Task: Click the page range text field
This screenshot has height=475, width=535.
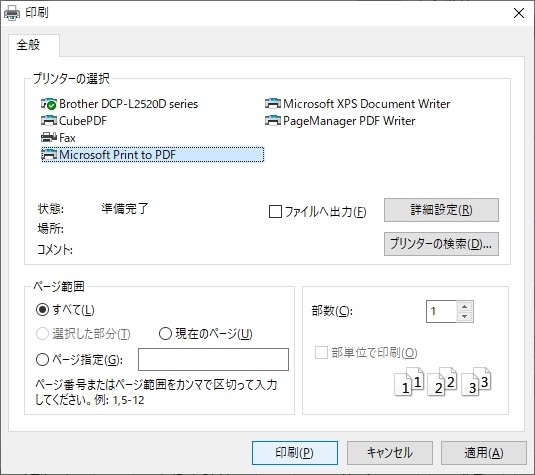Action: 213,359
